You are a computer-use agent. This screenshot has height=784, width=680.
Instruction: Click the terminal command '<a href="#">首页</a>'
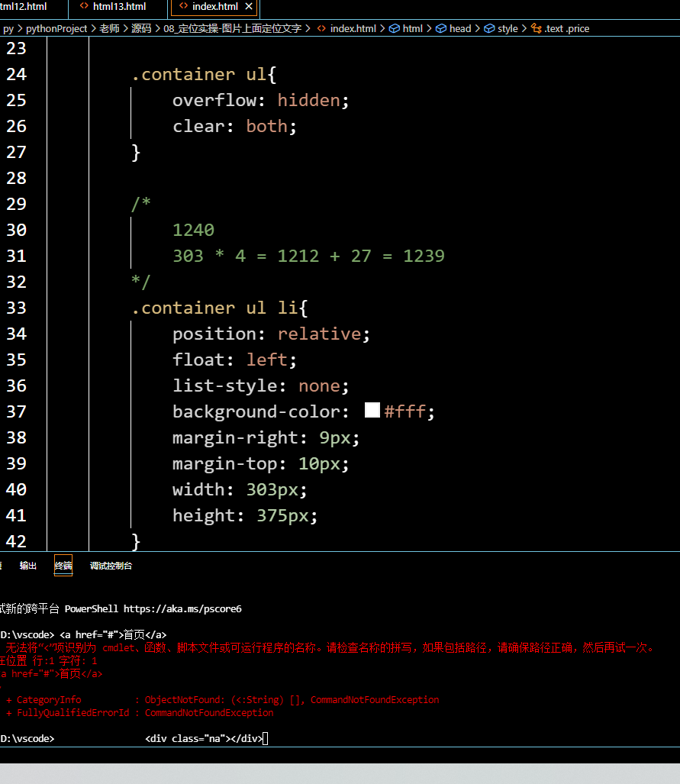(x=113, y=635)
